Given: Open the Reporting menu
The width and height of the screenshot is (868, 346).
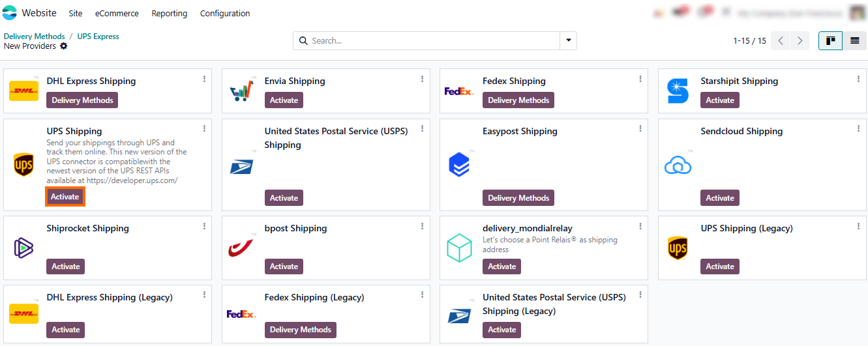Looking at the screenshot, I should tap(170, 14).
